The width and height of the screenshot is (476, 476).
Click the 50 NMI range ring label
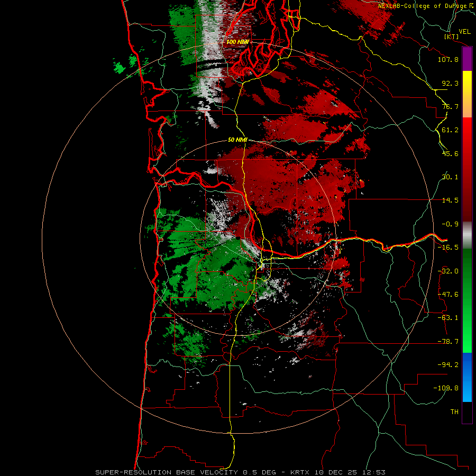point(237,140)
